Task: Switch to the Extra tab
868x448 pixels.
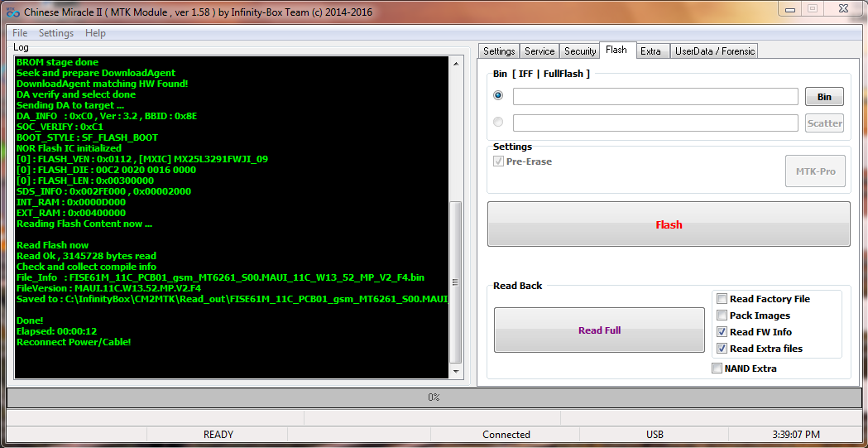Action: click(650, 51)
